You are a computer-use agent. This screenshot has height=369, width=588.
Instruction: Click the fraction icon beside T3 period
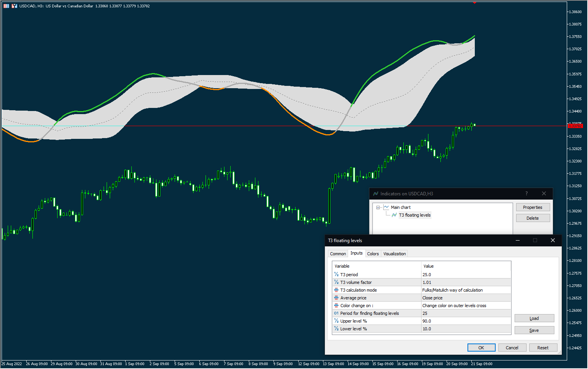pos(336,274)
